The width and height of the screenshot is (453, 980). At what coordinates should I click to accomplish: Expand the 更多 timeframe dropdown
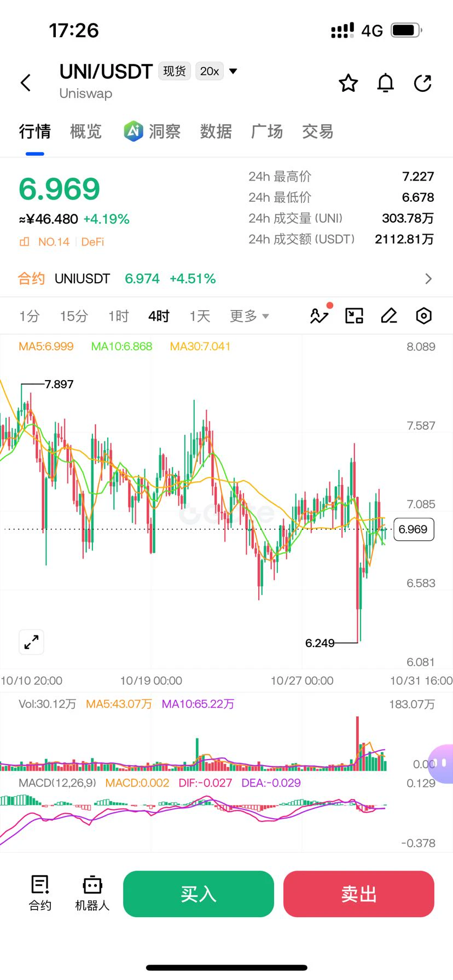pos(249,316)
